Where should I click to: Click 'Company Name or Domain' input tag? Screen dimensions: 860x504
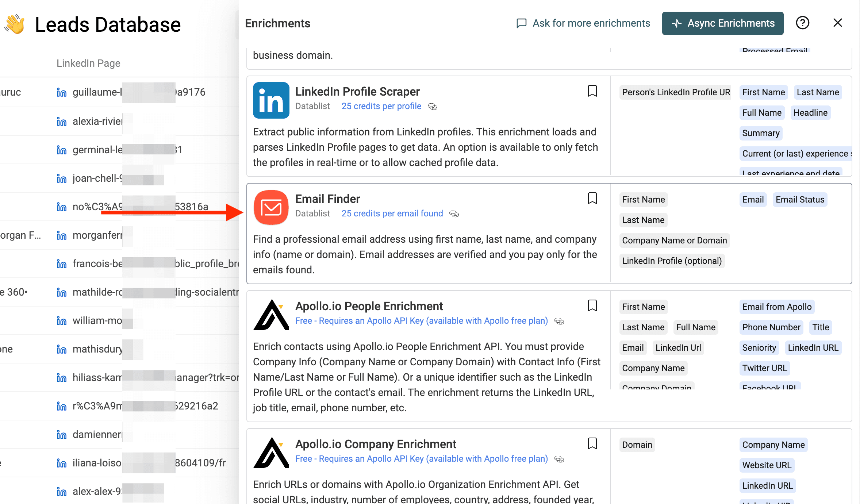pos(675,241)
